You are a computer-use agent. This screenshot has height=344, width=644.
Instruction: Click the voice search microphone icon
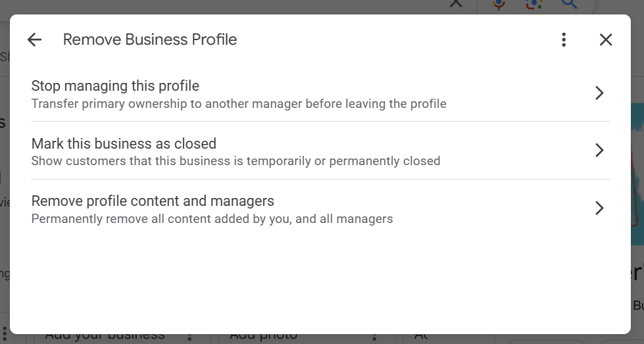pyautogui.click(x=499, y=4)
